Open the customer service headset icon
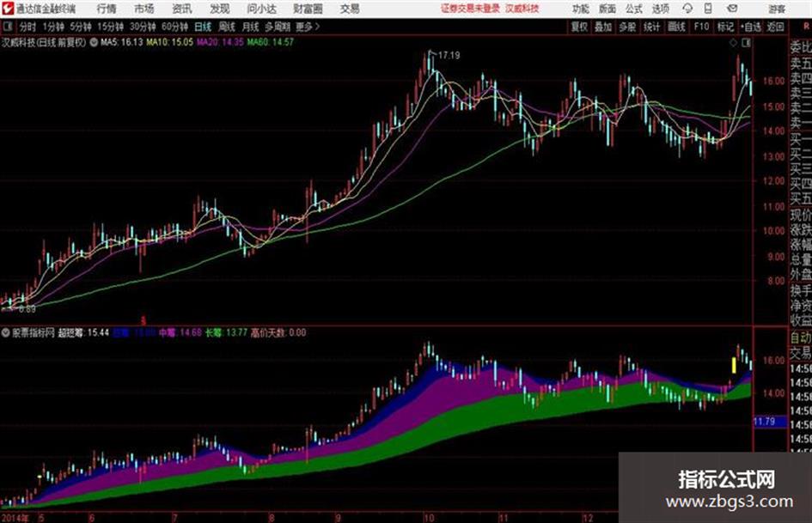812x523 pixels. (687, 9)
